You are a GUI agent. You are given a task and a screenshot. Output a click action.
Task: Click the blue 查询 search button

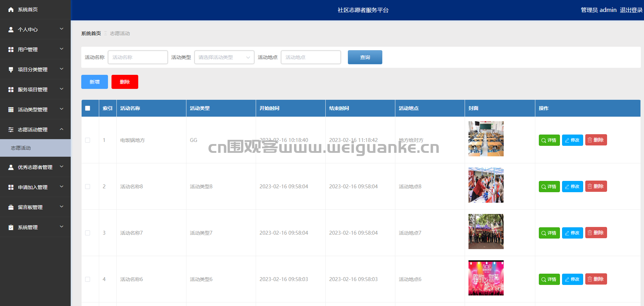click(x=365, y=57)
